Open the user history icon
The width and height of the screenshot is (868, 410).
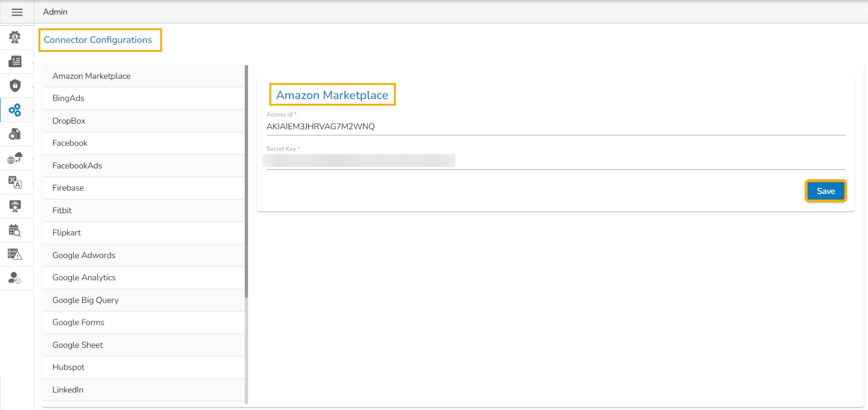click(x=15, y=278)
